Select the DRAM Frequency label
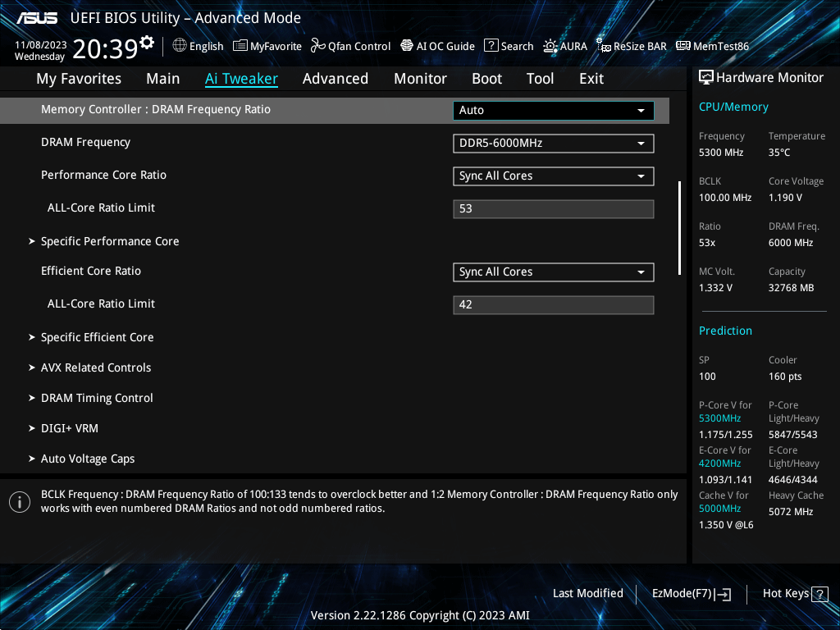Image resolution: width=840 pixels, height=630 pixels. tap(85, 142)
